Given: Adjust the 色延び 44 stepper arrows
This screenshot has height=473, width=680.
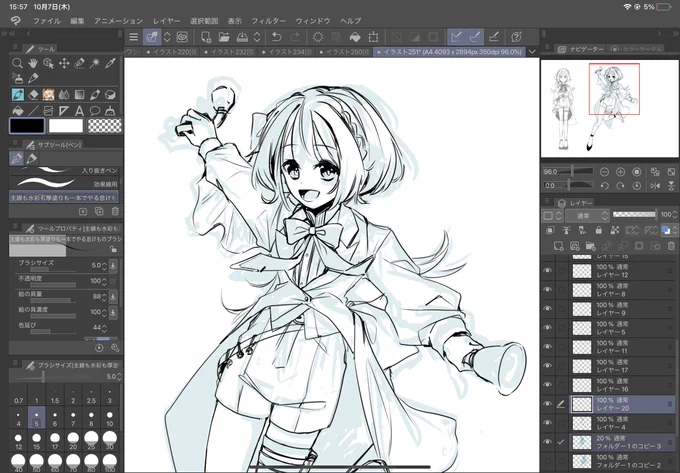Looking at the screenshot, I should tap(104, 328).
